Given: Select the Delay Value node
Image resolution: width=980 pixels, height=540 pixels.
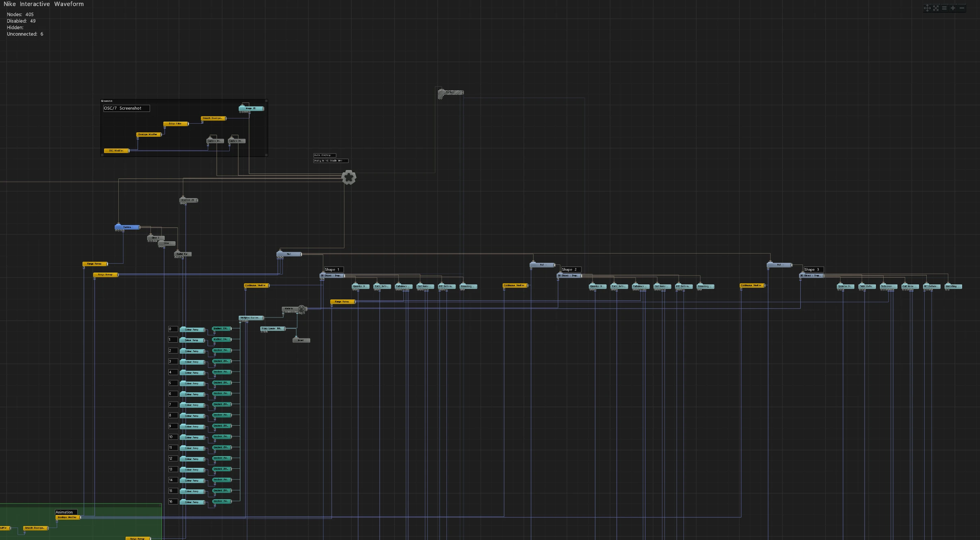Looking at the screenshot, I should (176, 124).
